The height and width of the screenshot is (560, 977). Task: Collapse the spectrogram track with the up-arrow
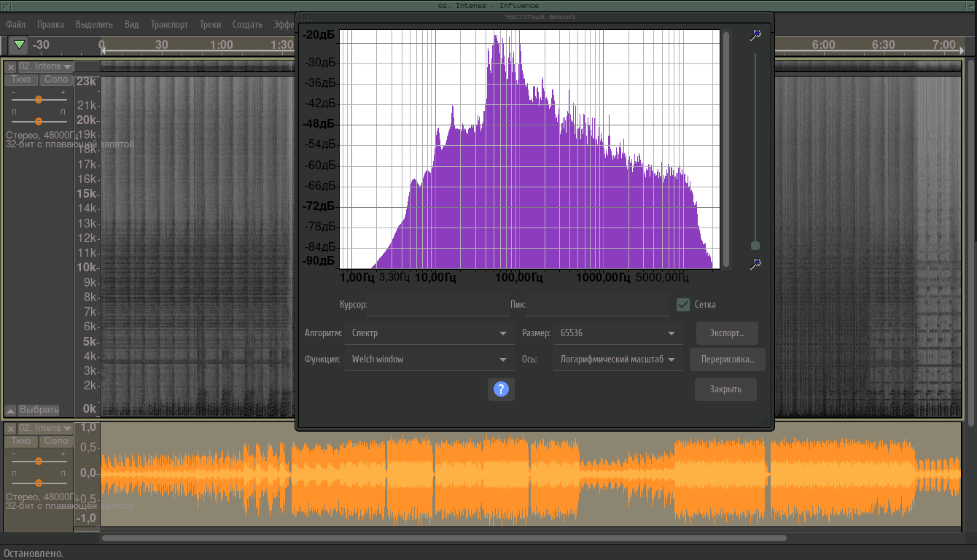pyautogui.click(x=10, y=410)
